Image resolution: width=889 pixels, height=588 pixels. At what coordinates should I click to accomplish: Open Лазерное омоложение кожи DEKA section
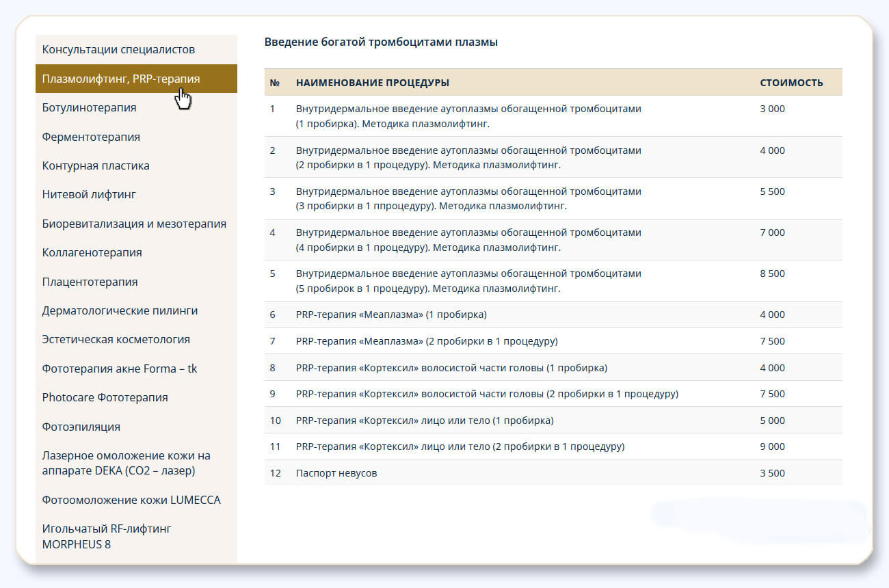pyautogui.click(x=127, y=463)
